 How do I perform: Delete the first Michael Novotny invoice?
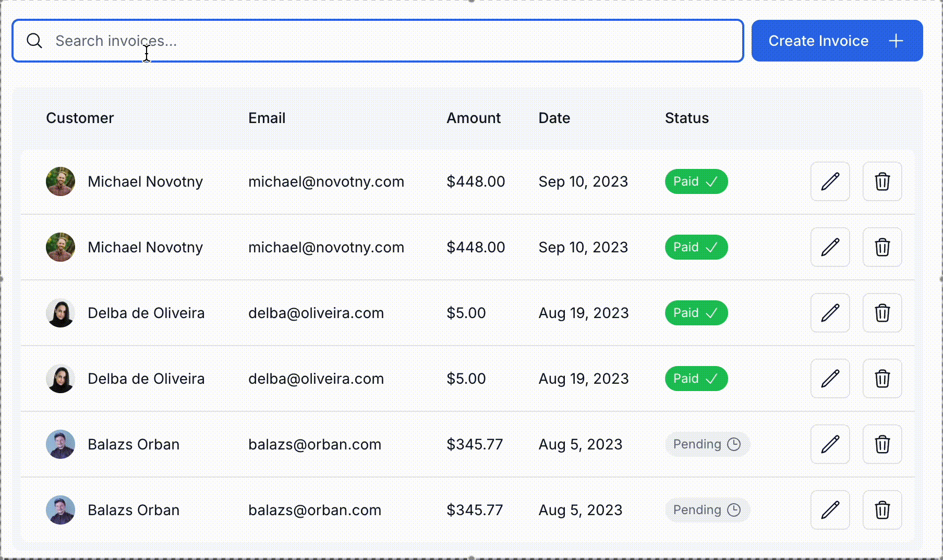[x=882, y=181]
